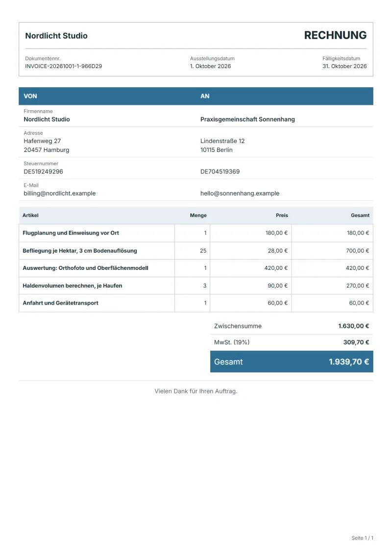Click the line total "270,00 €"

tap(357, 286)
